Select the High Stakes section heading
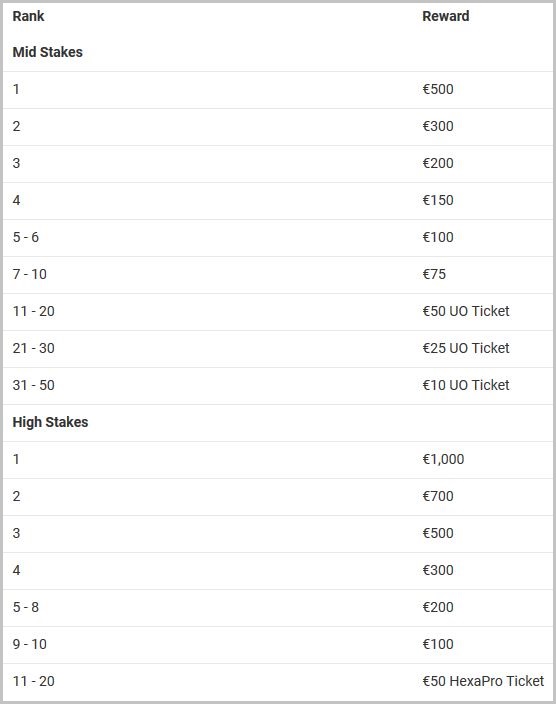 (50, 422)
